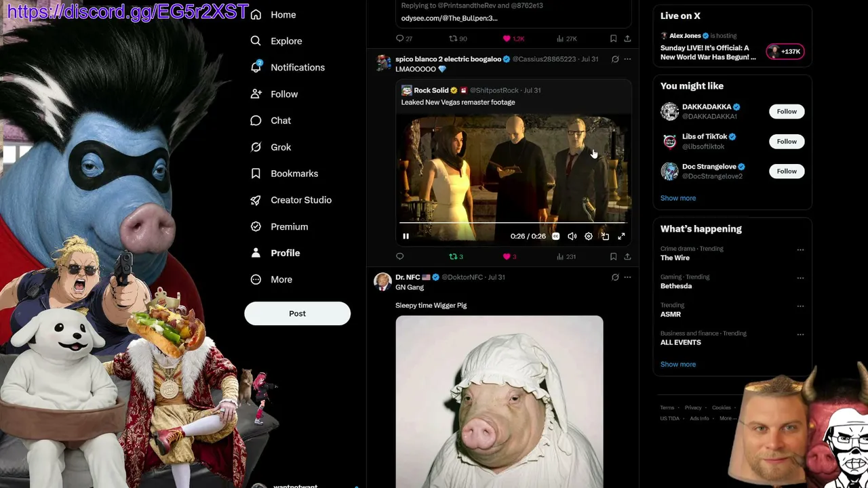Open the odysee.com Bullpen link
Image resolution: width=868 pixels, height=488 pixels.
point(449,18)
